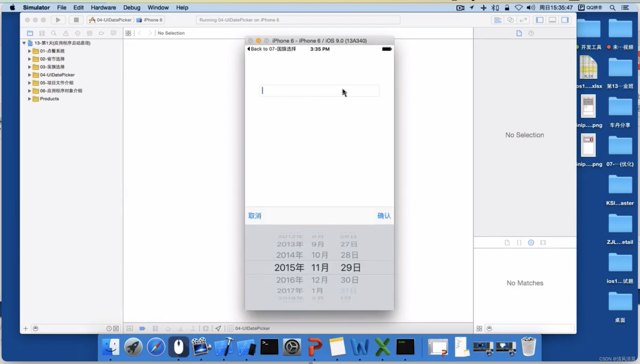
Task: Open the Help menu
Action: click(182, 7)
